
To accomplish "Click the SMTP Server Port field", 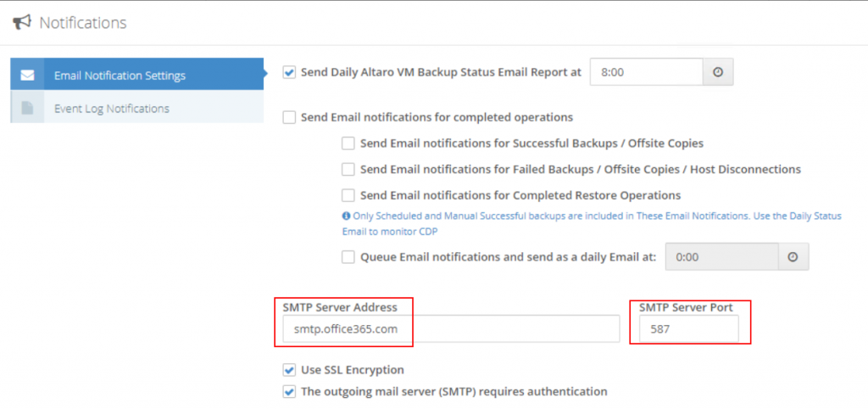I will coord(688,328).
